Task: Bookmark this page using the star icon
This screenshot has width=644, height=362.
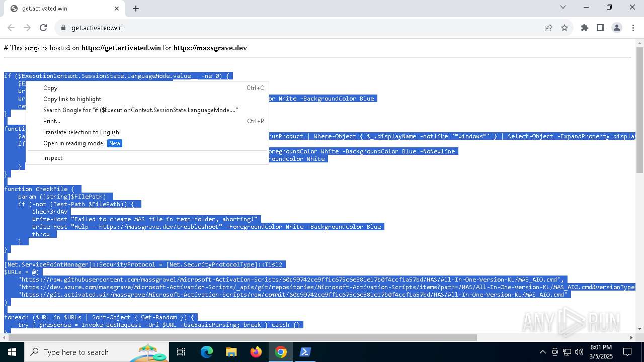Action: tap(565, 28)
